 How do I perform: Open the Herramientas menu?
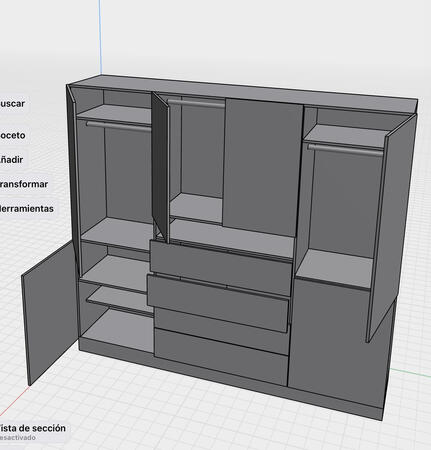[x=27, y=209]
